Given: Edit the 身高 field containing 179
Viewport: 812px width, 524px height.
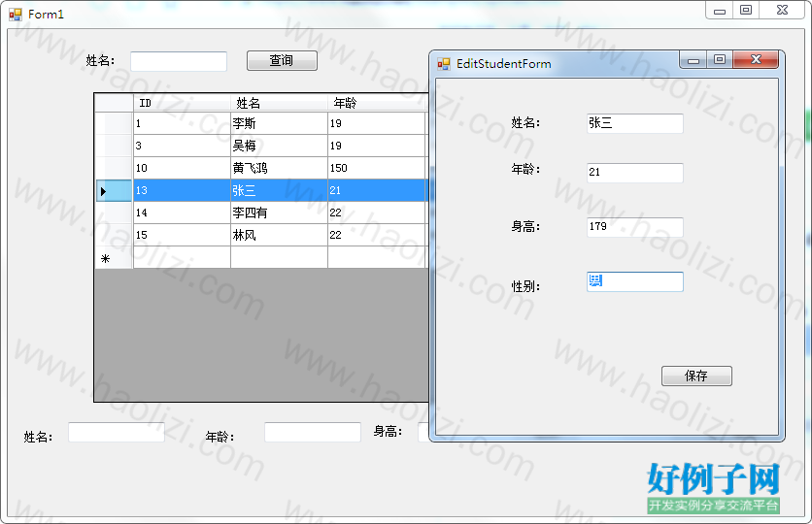Looking at the screenshot, I should (635, 227).
